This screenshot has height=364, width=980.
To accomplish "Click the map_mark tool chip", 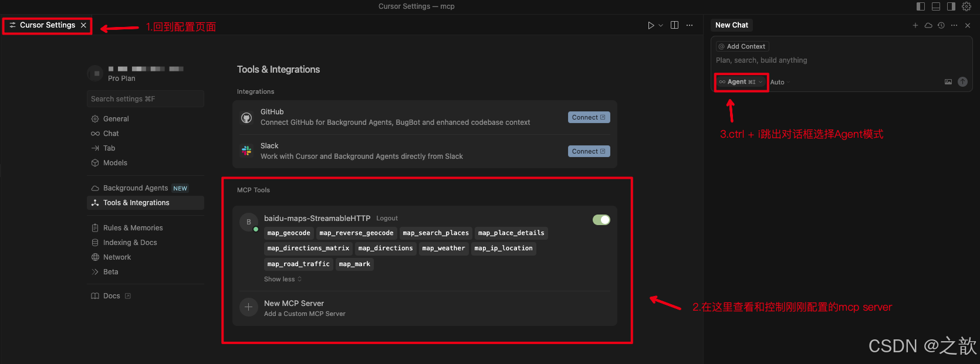I will tap(354, 264).
